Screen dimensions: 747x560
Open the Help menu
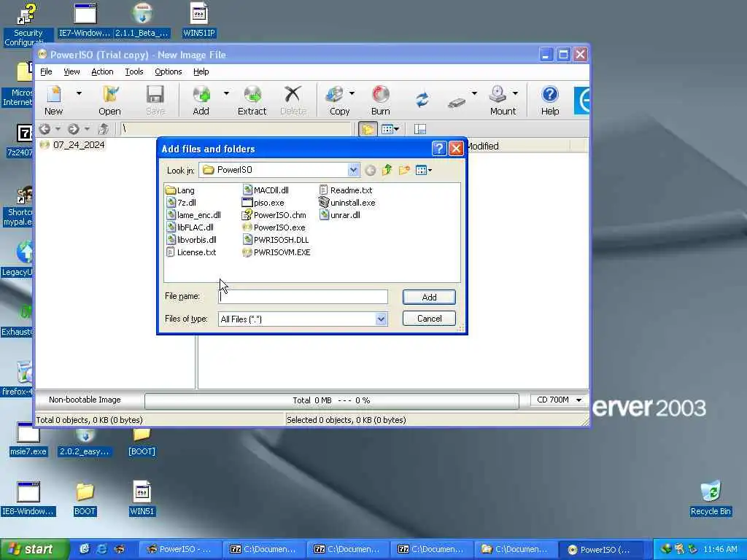pos(201,71)
